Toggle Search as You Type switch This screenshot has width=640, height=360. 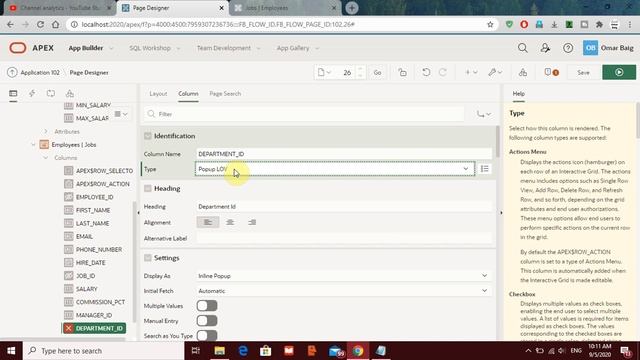point(207,336)
